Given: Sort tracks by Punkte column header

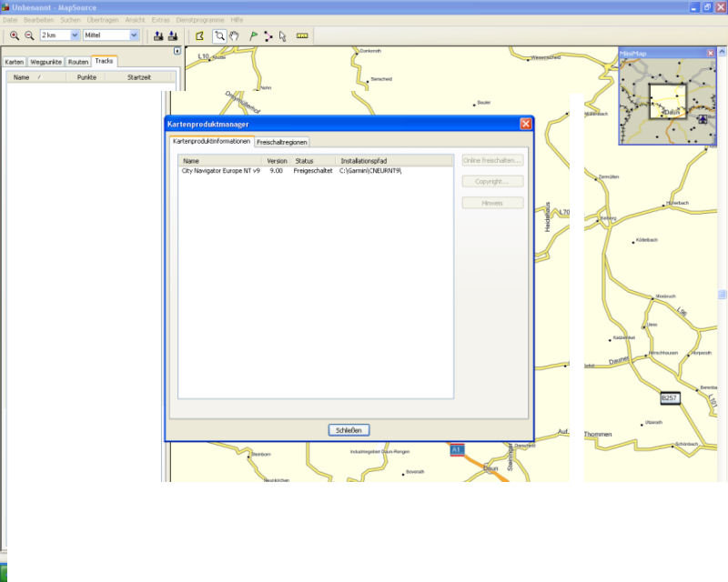Looking at the screenshot, I should tap(86, 77).
